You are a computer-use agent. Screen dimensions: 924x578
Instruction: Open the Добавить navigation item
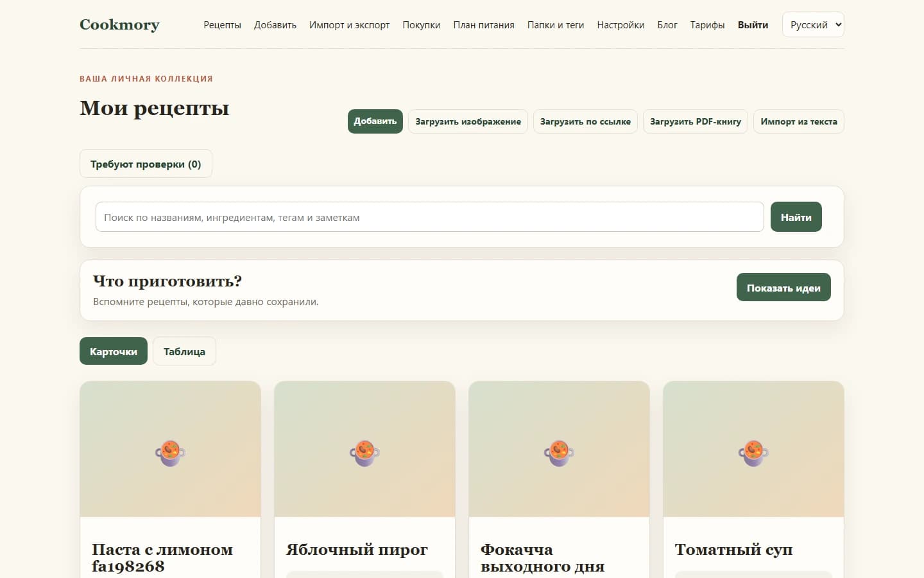275,25
